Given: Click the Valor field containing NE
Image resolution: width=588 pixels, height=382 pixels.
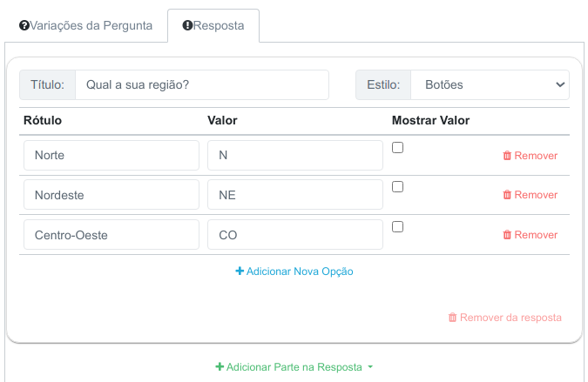Looking at the screenshot, I should [x=295, y=195].
